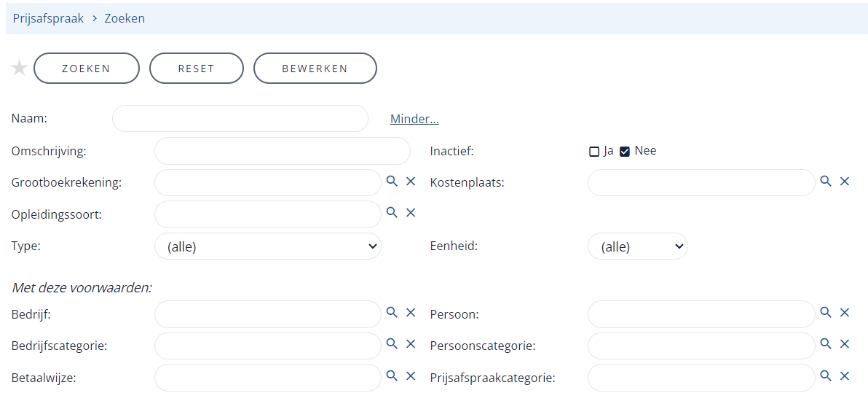Open Bedrijf lookup magnifier icon
The width and height of the screenshot is (868, 401).
[x=392, y=312]
